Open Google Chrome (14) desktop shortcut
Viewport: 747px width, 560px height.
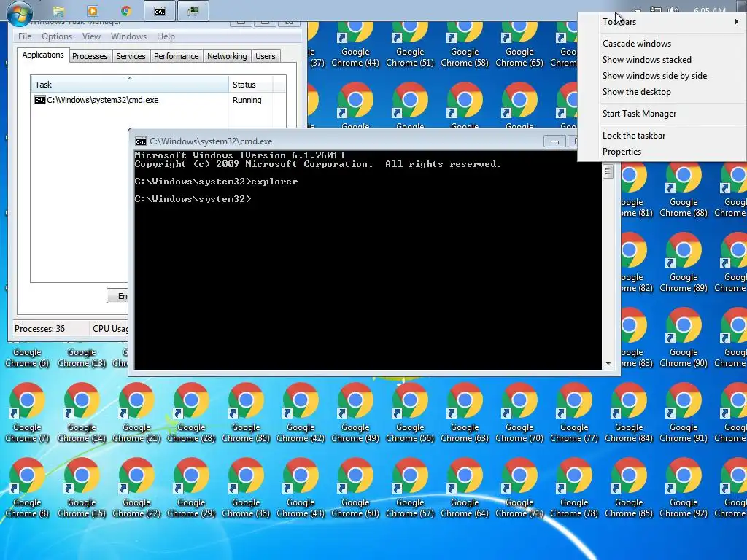click(x=82, y=413)
